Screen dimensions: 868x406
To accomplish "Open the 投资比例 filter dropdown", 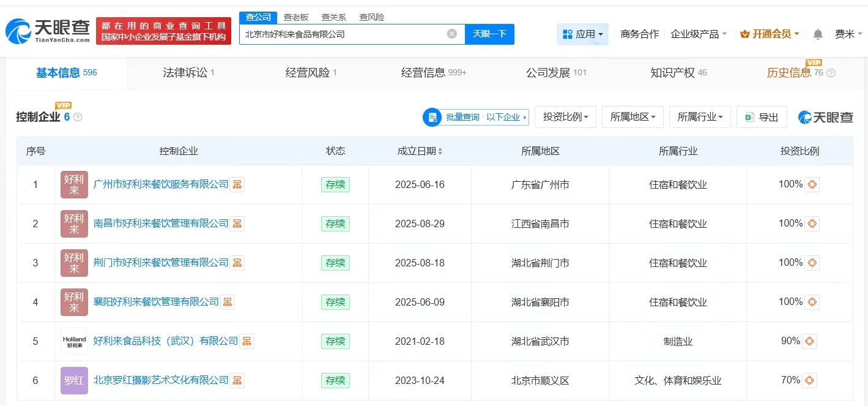I will [565, 117].
